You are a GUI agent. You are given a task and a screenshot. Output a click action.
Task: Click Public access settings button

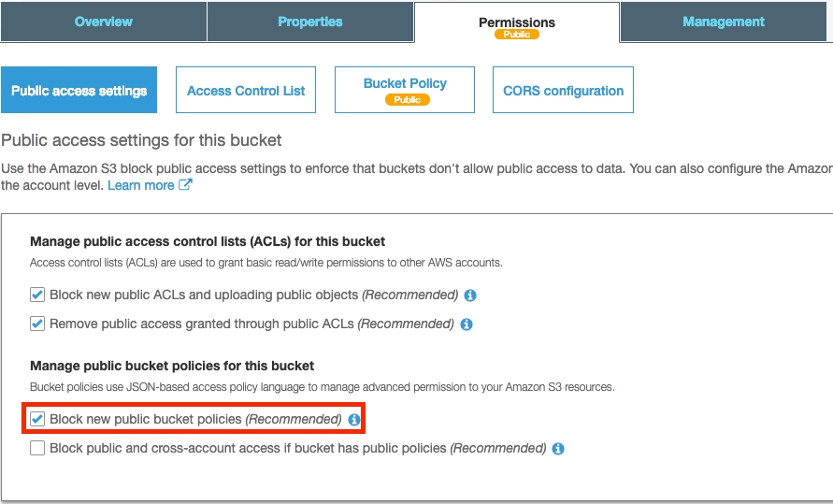pyautogui.click(x=79, y=91)
